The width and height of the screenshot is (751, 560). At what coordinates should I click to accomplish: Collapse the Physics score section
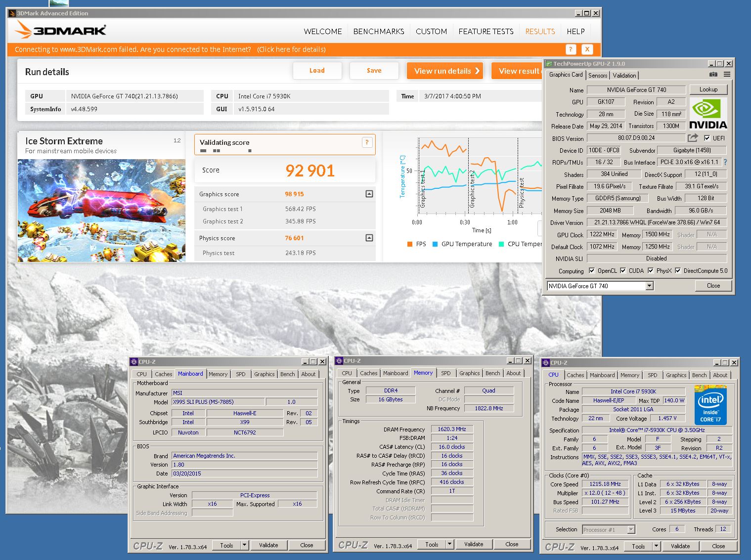click(369, 238)
